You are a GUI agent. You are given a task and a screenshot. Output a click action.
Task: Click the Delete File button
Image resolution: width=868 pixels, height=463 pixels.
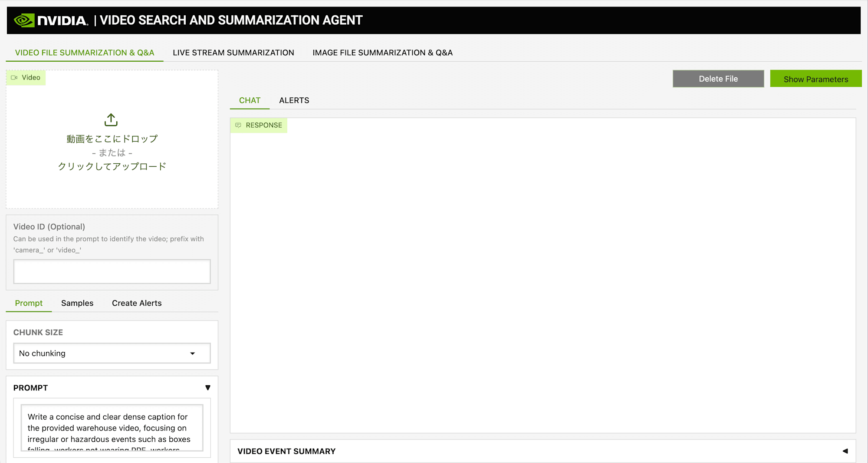(x=718, y=79)
